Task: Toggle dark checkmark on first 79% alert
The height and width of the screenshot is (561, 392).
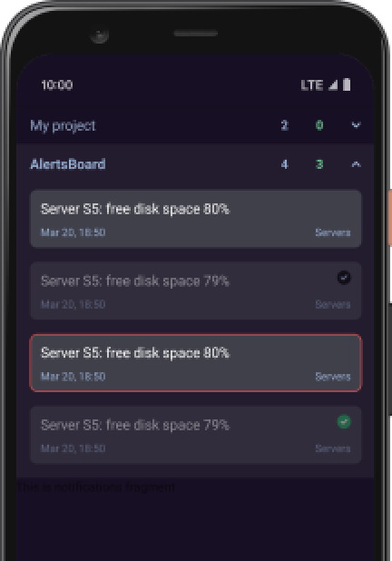Action: pos(344,278)
